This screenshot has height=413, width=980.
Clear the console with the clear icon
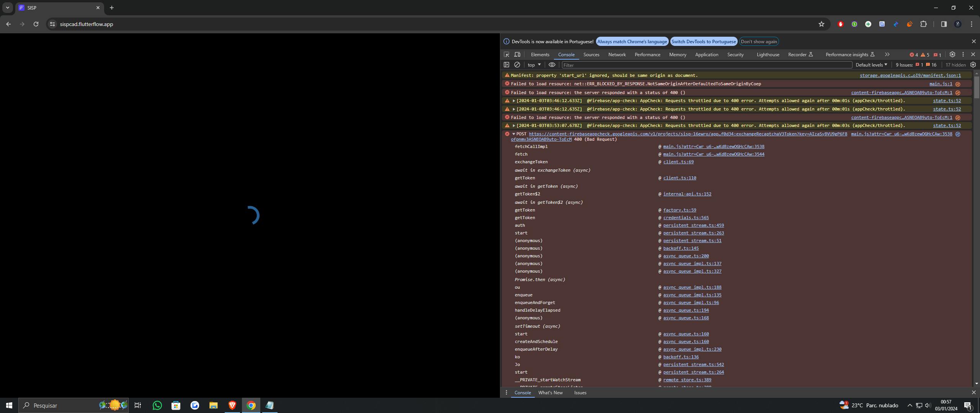(517, 65)
